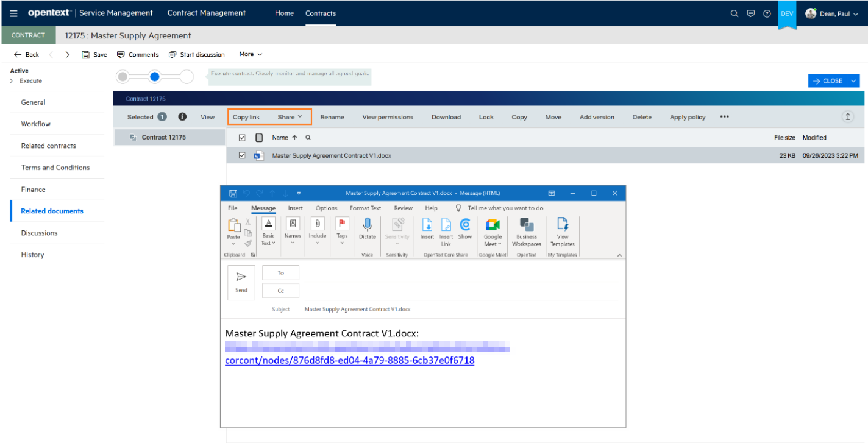
Task: Uncheck Master Supply Agreement Contract V1.docx
Action: (241, 155)
